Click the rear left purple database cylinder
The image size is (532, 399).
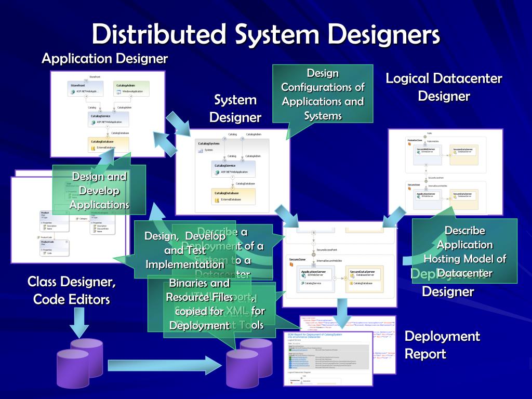pyautogui.click(x=91, y=353)
